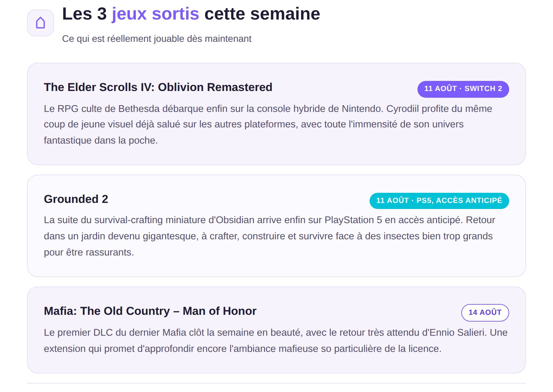Click the 11 AOÛT · SWITCH 2 badge
Viewport: 553px width, 392px height.
pyautogui.click(x=463, y=89)
